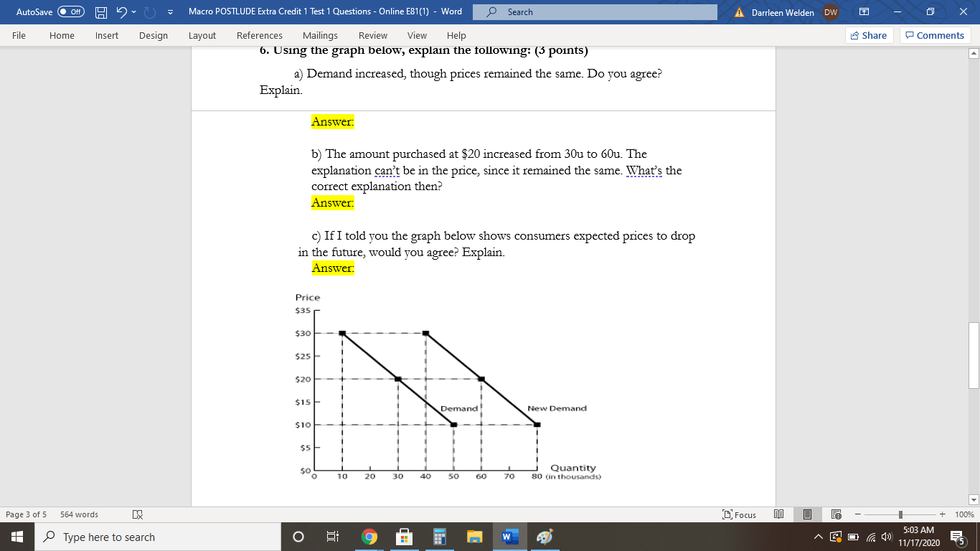Open Google Chrome from the taskbar
Image resolution: width=980 pixels, height=551 pixels.
point(369,536)
